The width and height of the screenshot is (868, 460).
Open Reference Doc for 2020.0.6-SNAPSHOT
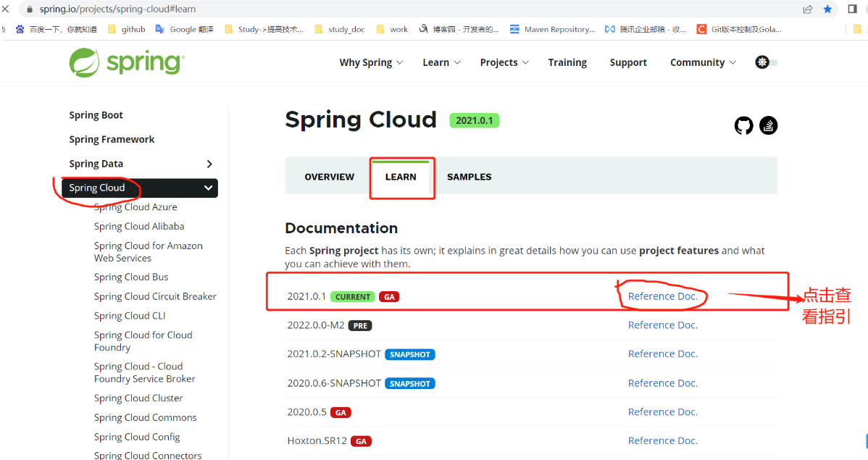click(x=663, y=383)
